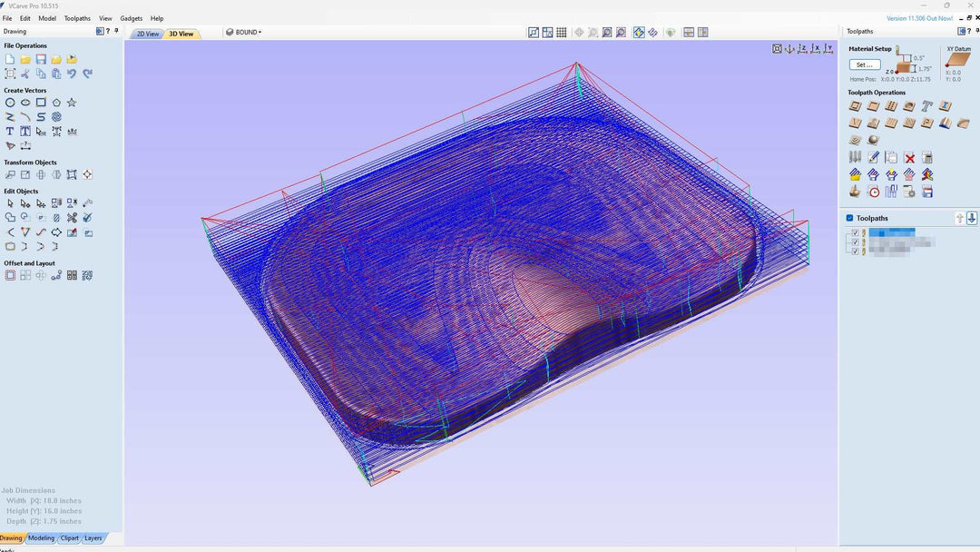Screen dimensions: 980x552
Task: Toggle the first toolpath's checkbox in list
Action: point(855,232)
